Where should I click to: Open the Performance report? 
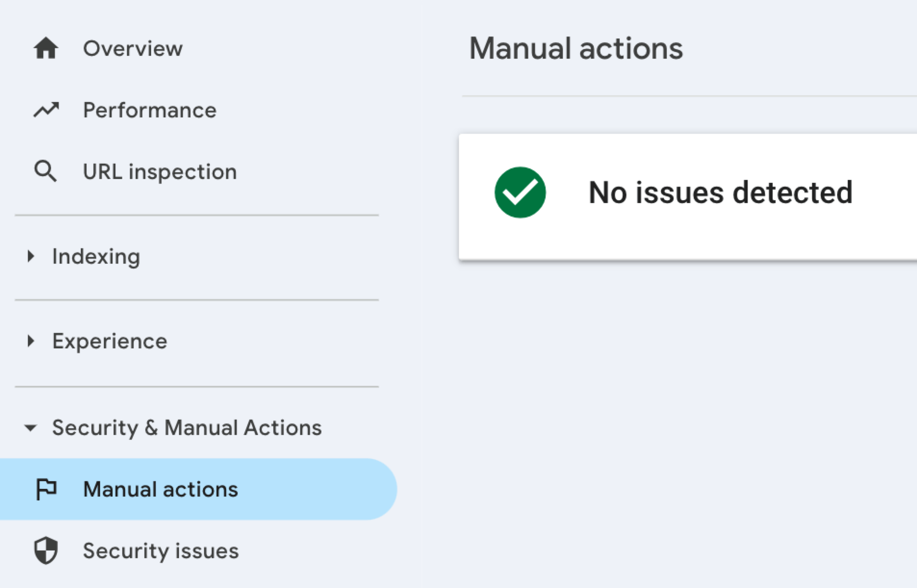tap(150, 110)
